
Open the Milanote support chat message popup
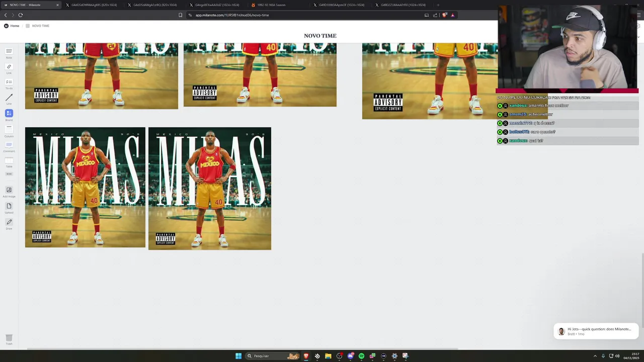coord(596,331)
